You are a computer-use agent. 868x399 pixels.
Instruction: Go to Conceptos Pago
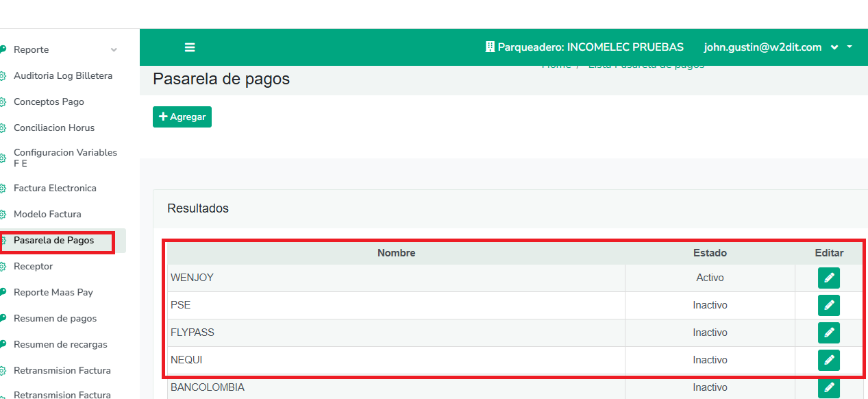49,102
